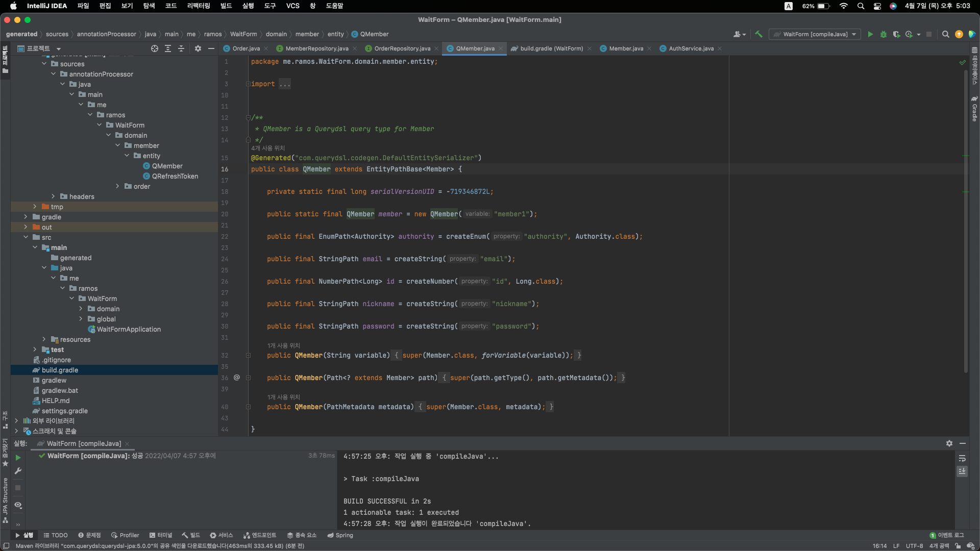The height and width of the screenshot is (551, 980).
Task: Open project panel gear options
Action: (x=198, y=48)
